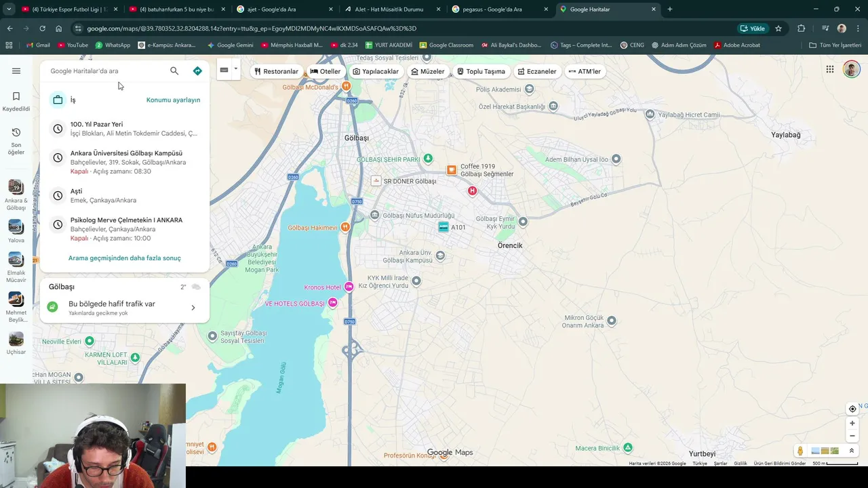This screenshot has height=488, width=868.
Task: Open the dropdown arrow beside the layout toggle
Action: click(x=235, y=68)
